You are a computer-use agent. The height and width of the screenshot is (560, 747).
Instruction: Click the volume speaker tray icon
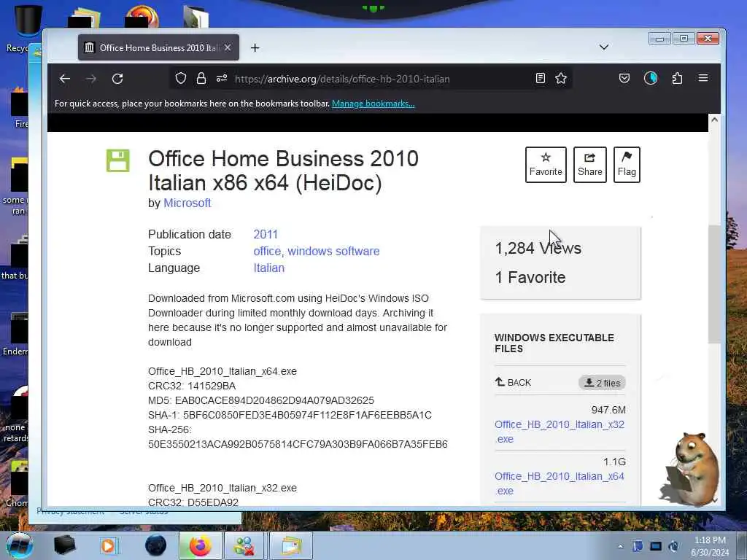[673, 546]
